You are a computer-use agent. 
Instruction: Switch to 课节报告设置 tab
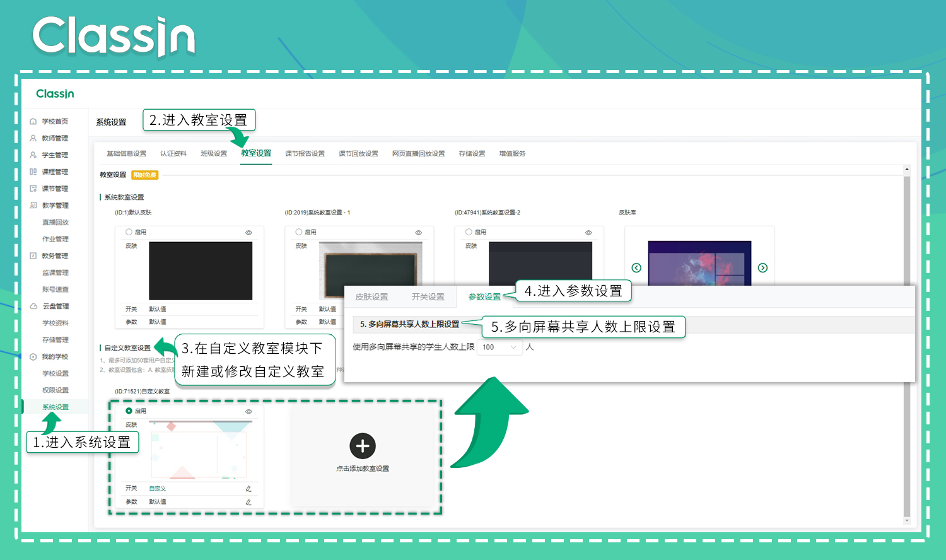(305, 153)
